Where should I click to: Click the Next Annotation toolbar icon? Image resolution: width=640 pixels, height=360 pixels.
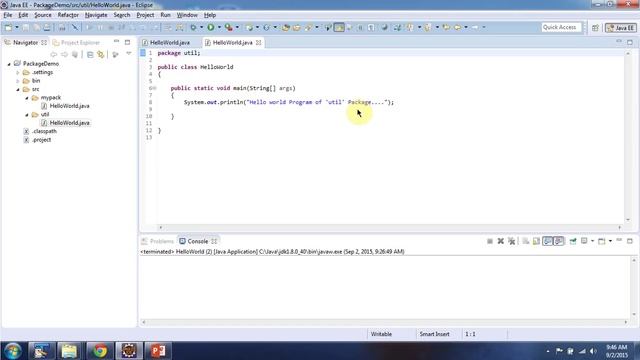pos(410,27)
